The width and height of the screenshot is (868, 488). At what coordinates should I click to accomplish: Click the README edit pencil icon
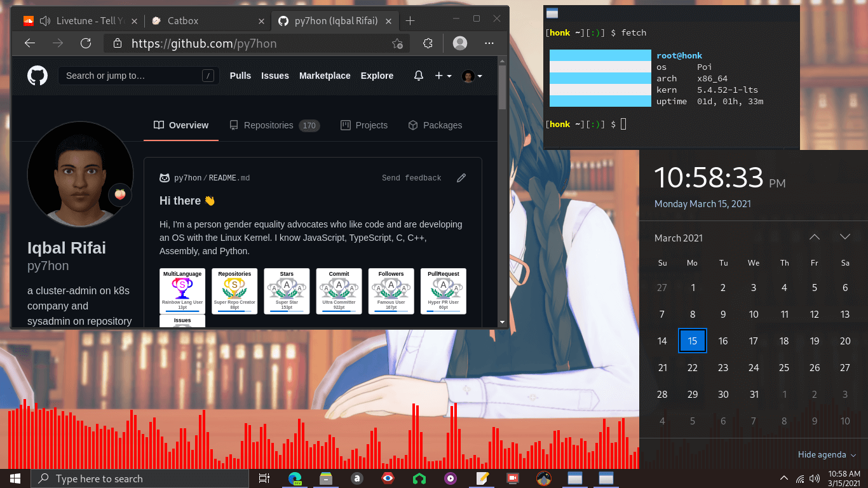coord(461,178)
